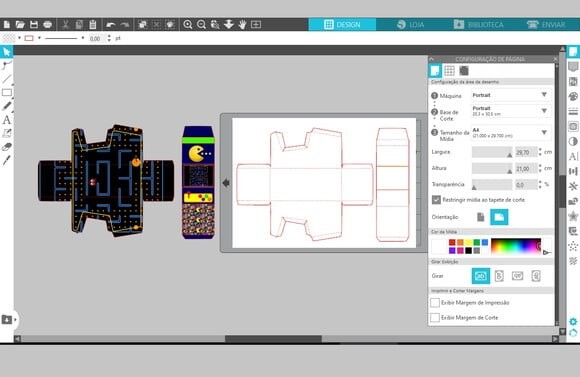Select the Text tool

(x=7, y=120)
